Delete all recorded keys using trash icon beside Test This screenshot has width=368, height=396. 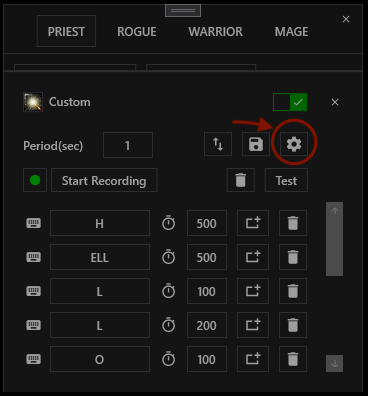tap(241, 180)
